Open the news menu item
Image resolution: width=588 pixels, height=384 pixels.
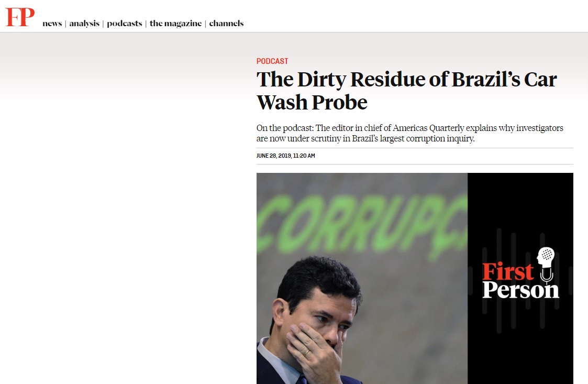52,23
